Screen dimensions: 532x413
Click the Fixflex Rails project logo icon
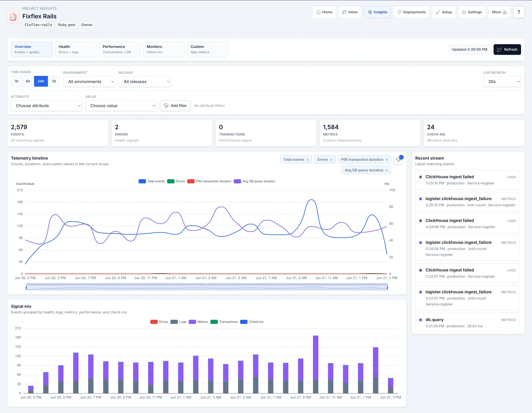(x=13, y=17)
